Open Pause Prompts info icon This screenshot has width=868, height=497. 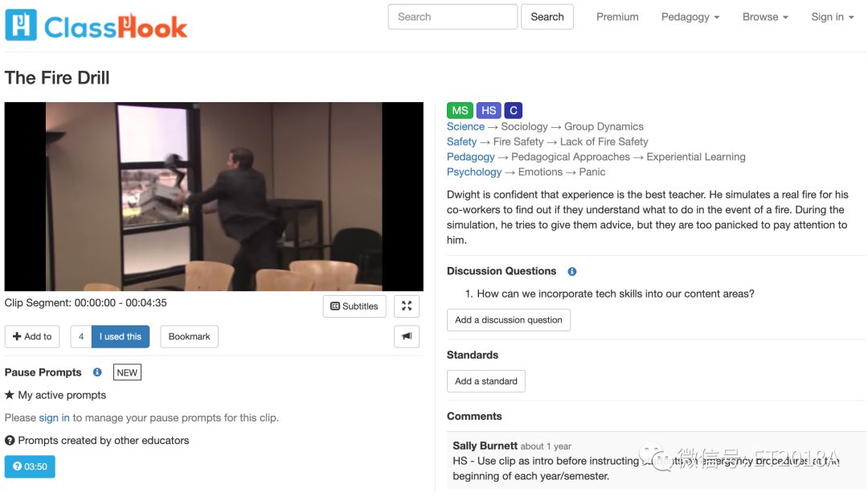tap(97, 372)
